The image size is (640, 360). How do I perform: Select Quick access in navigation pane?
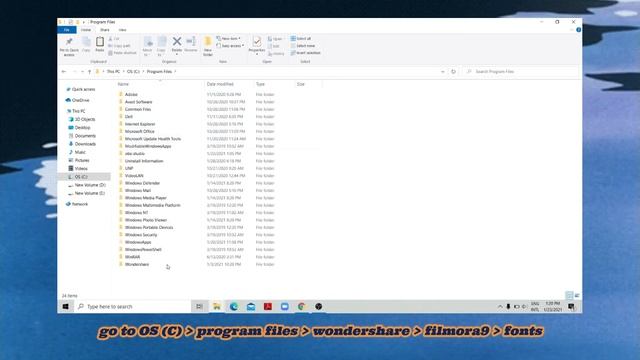pyautogui.click(x=83, y=89)
